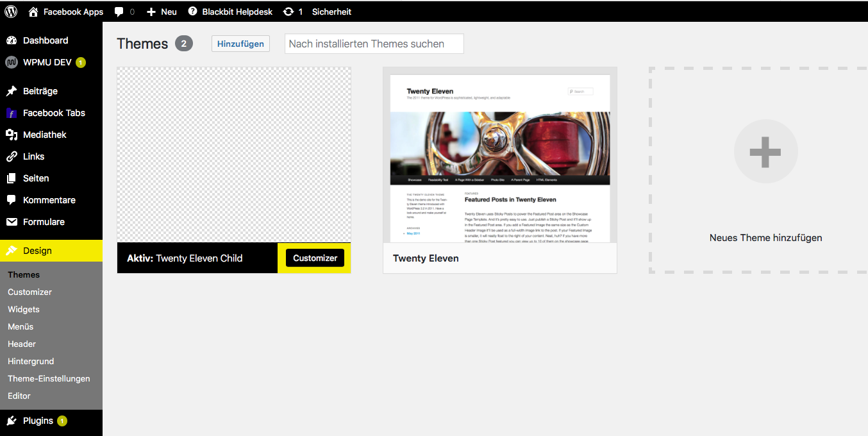The height and width of the screenshot is (436, 868).
Task: Click the Facebook Apps site name
Action: (73, 12)
